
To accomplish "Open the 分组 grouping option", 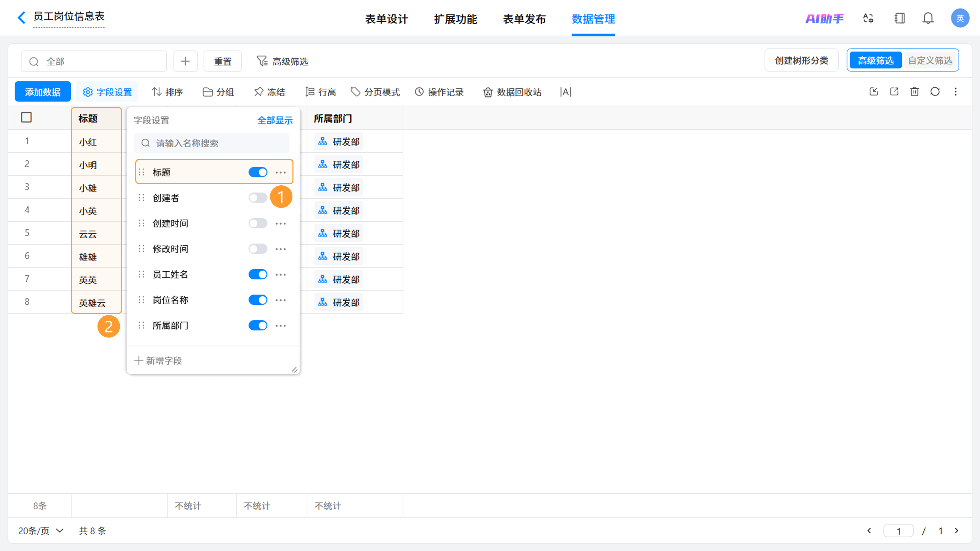I will tap(218, 92).
